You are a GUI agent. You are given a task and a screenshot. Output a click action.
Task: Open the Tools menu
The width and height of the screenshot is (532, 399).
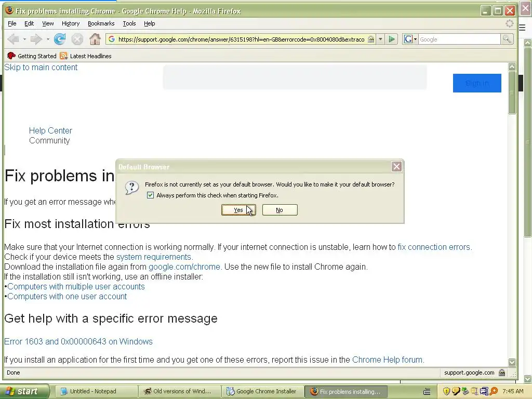[129, 23]
